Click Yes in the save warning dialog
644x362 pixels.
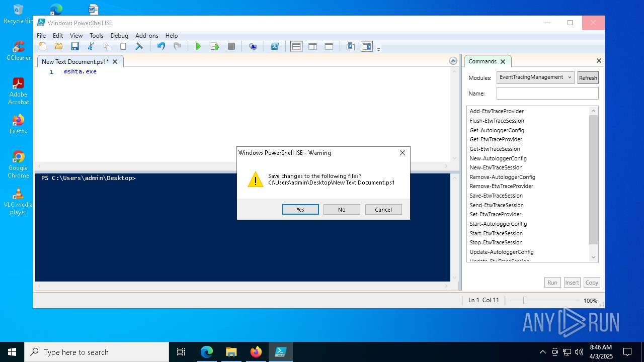300,209
